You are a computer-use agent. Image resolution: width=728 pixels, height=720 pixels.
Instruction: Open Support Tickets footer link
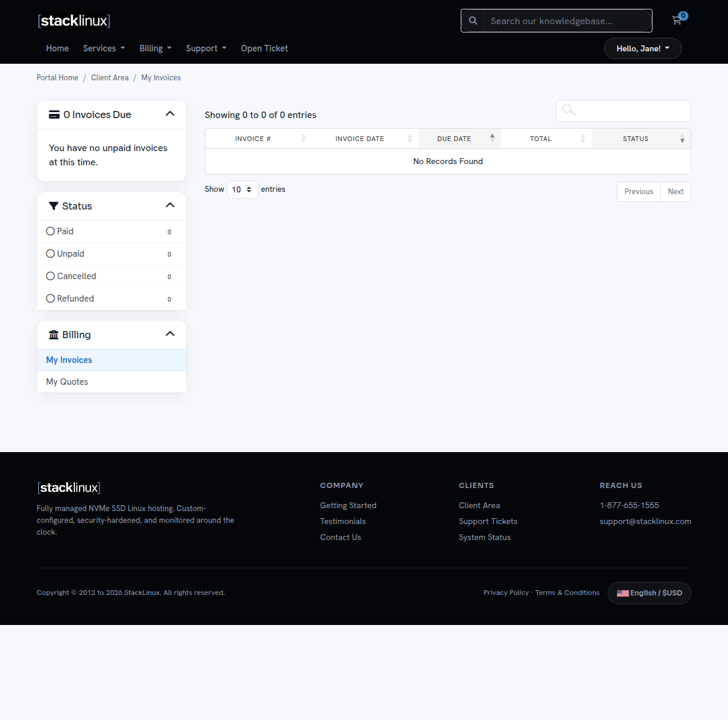click(488, 521)
